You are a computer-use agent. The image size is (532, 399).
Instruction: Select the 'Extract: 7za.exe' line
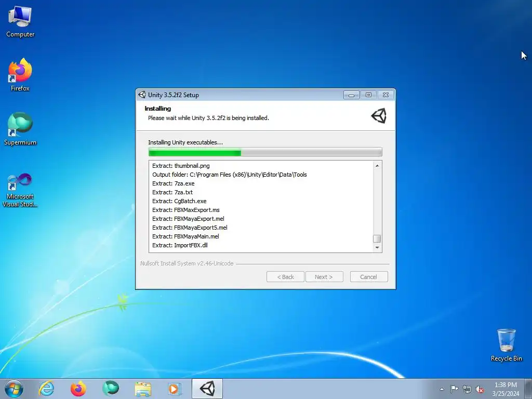[174, 183]
